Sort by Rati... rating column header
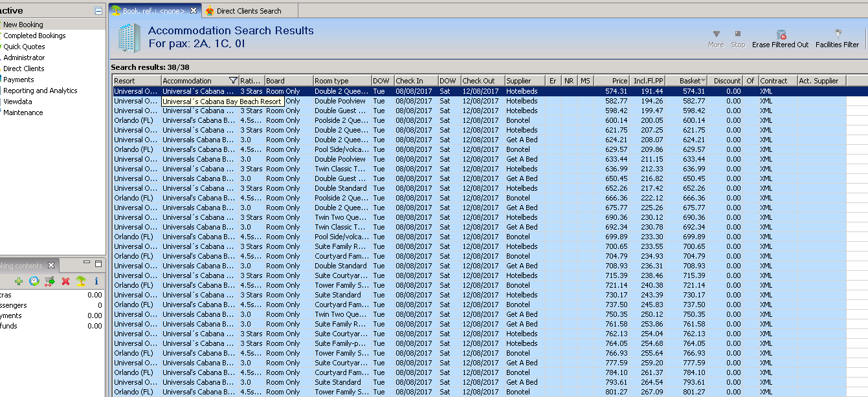This screenshot has height=397, width=868. [x=251, y=81]
